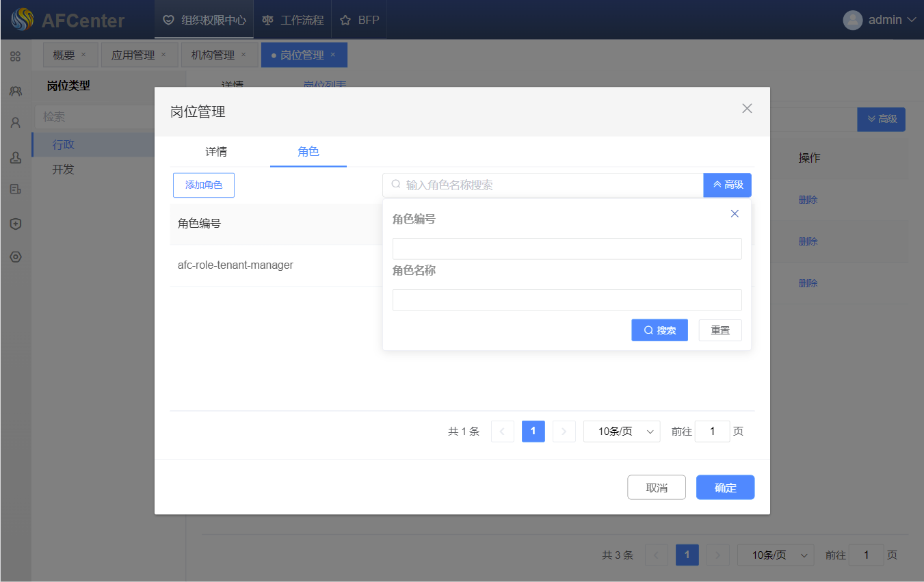Expand the admin account dropdown menu
The width and height of the screenshot is (924, 582).
[x=910, y=20]
